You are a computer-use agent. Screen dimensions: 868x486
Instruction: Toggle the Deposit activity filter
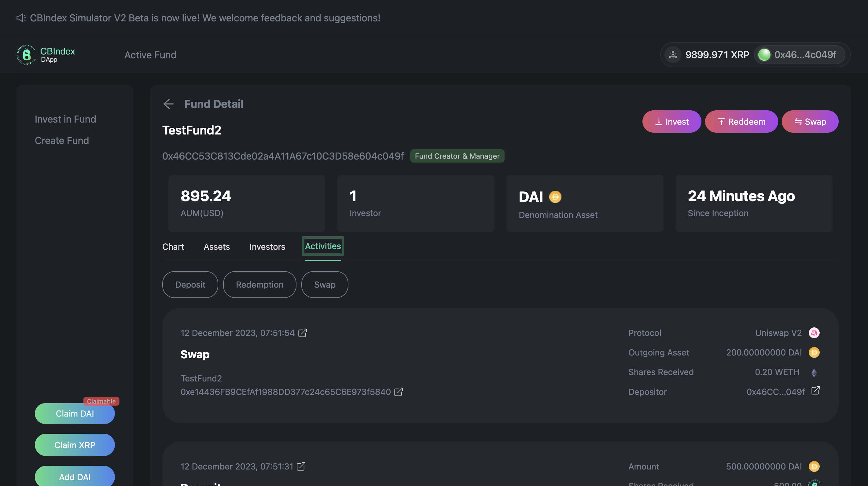click(x=190, y=285)
